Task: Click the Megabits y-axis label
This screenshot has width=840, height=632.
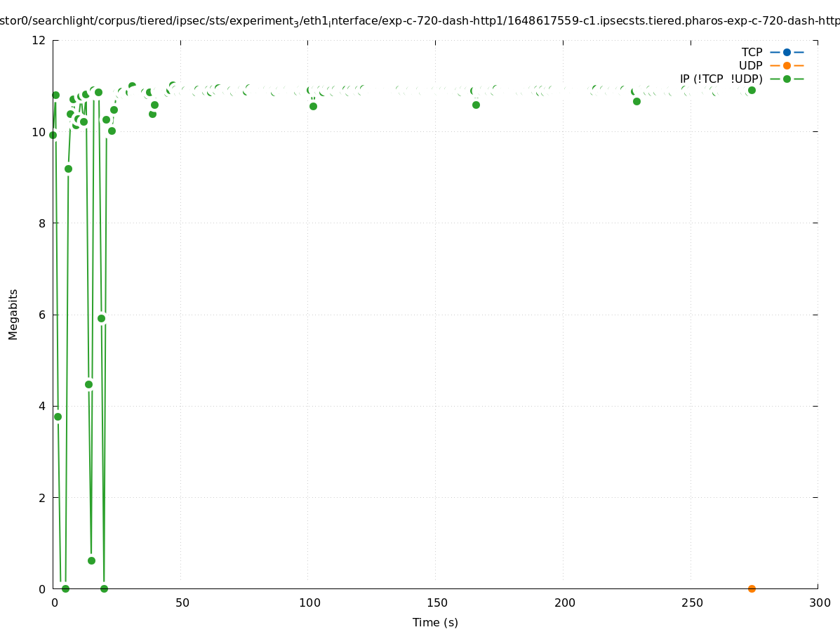Action: click(13, 314)
